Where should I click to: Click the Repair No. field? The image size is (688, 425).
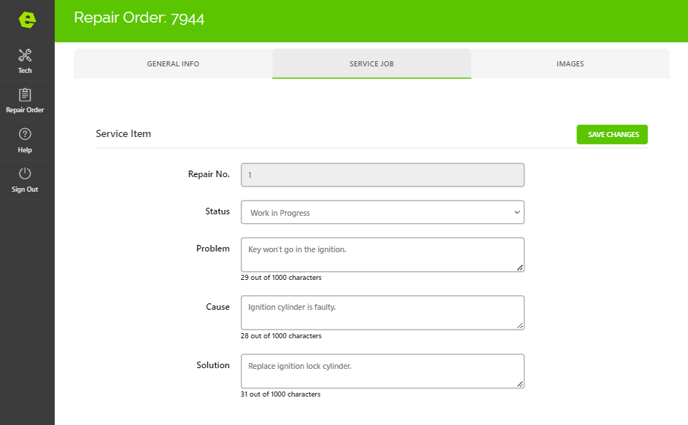[383, 175]
